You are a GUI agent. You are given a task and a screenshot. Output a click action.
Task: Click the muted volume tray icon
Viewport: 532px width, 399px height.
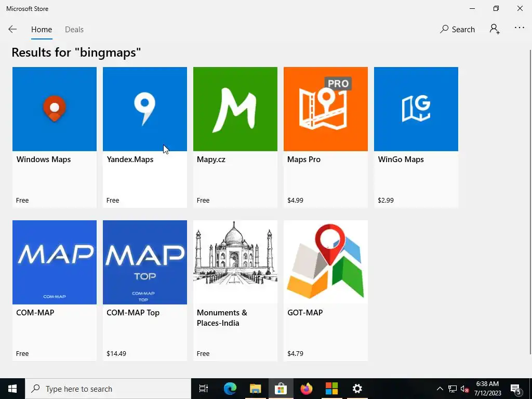click(x=465, y=389)
